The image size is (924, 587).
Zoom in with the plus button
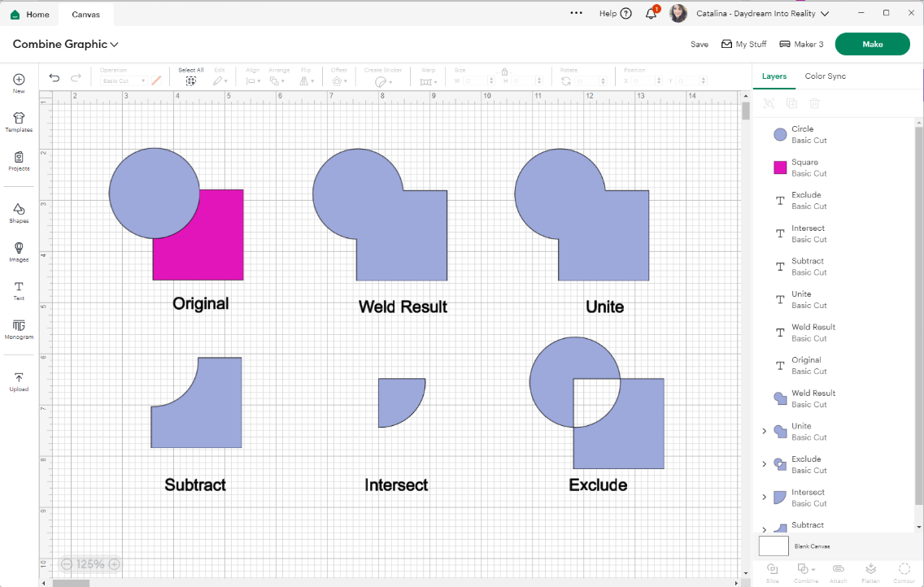pos(115,564)
